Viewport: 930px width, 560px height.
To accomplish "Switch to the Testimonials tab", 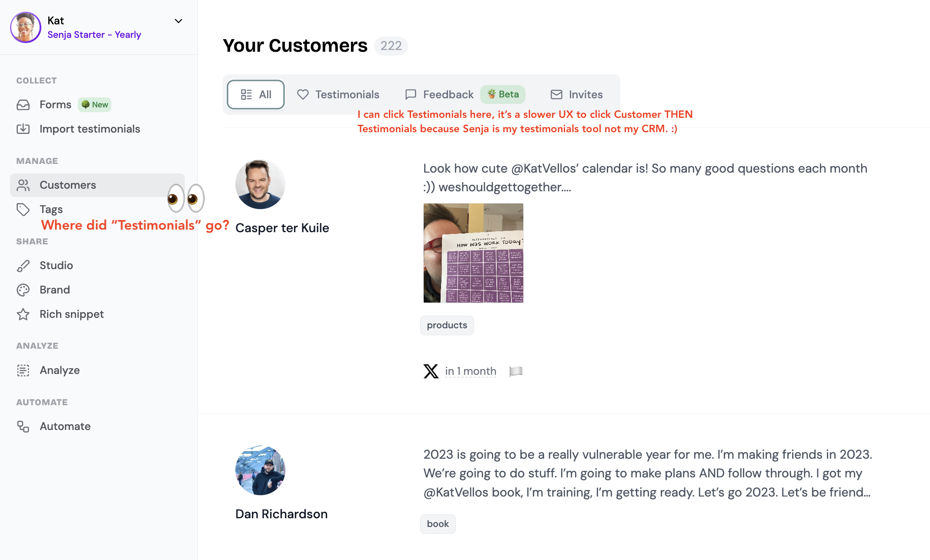I will click(338, 94).
